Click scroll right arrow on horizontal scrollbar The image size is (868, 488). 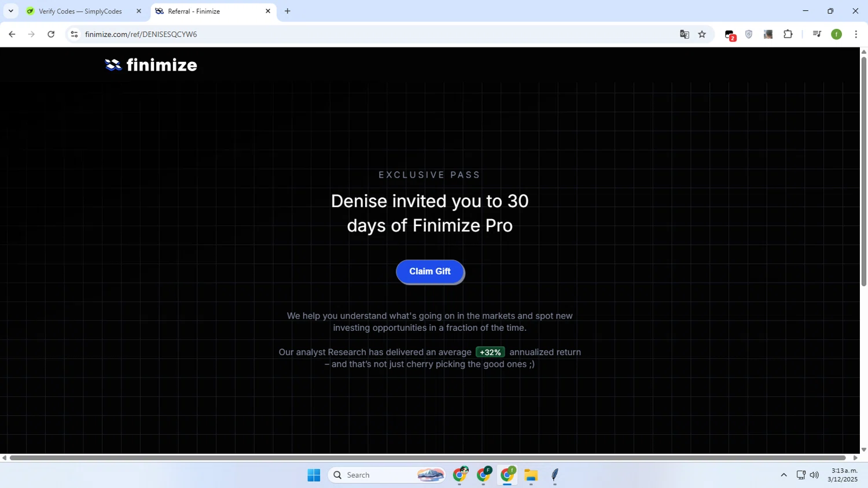coord(855,458)
